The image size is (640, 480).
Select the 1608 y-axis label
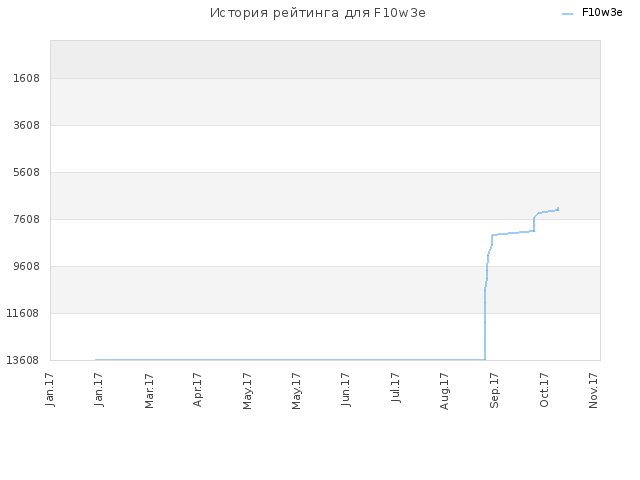(x=26, y=78)
